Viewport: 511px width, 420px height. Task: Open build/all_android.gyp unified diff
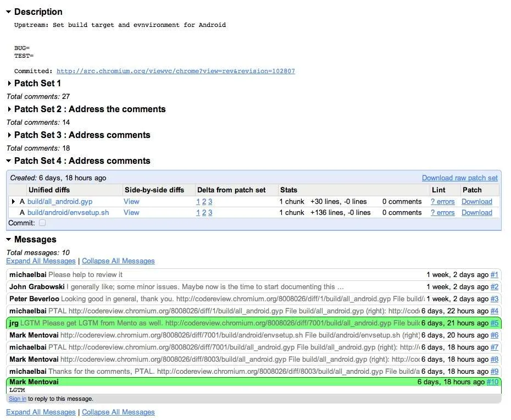(60, 202)
